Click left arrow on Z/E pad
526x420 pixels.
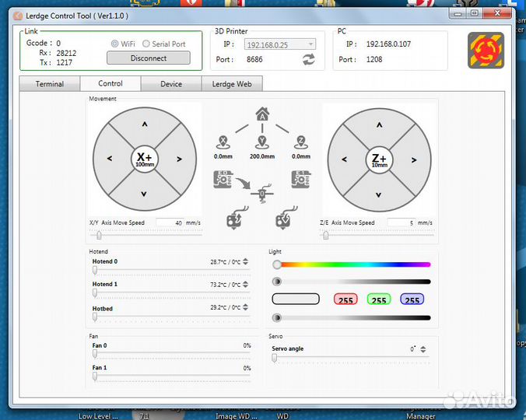click(344, 159)
